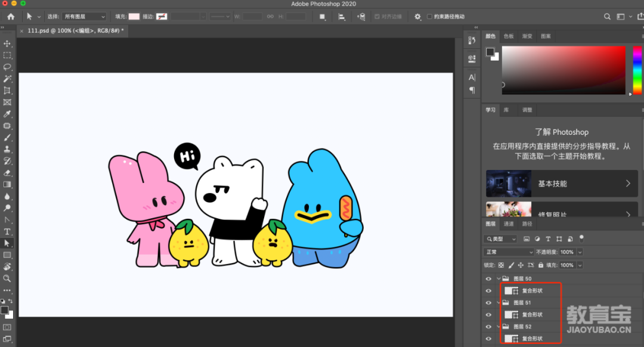The width and height of the screenshot is (644, 347).
Task: Select the Frame tool
Action: click(7, 103)
